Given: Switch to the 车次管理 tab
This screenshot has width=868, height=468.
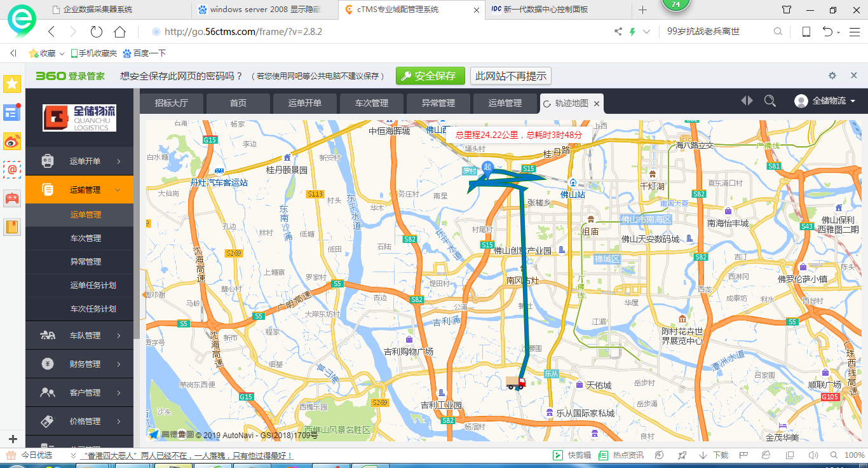Looking at the screenshot, I should click(371, 103).
